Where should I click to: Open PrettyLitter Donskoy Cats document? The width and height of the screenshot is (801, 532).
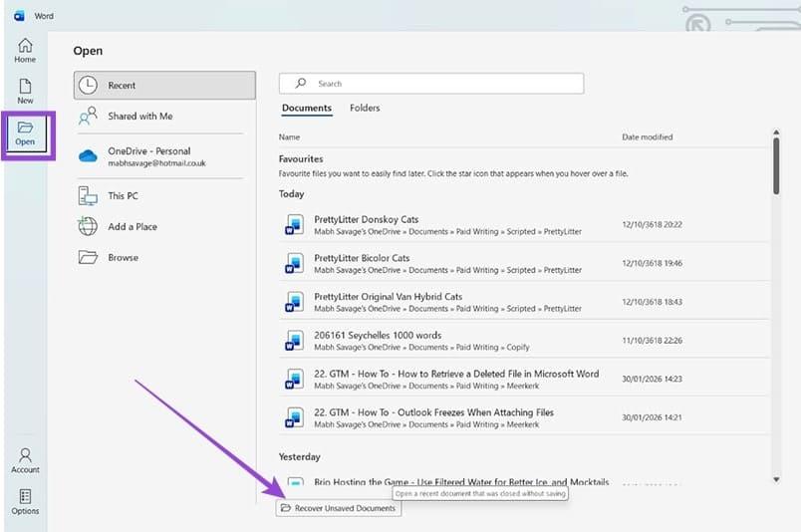click(366, 219)
